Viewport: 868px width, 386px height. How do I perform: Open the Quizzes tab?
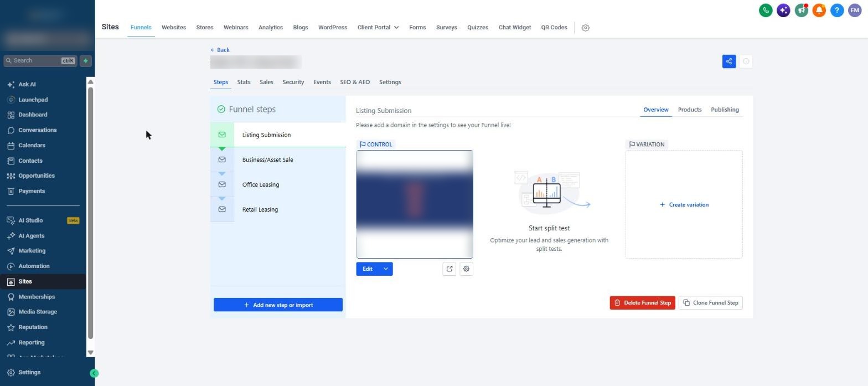pos(478,28)
